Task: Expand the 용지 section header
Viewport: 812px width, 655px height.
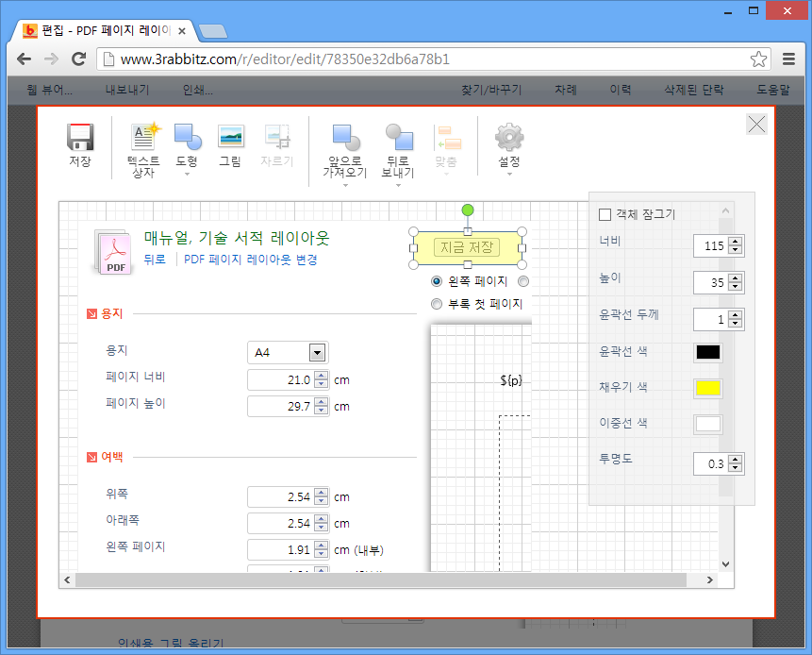Action: 91,314
